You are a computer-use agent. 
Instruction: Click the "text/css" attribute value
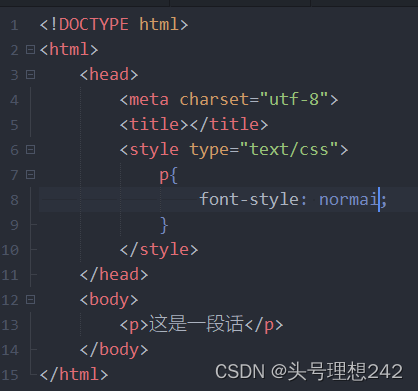click(289, 149)
